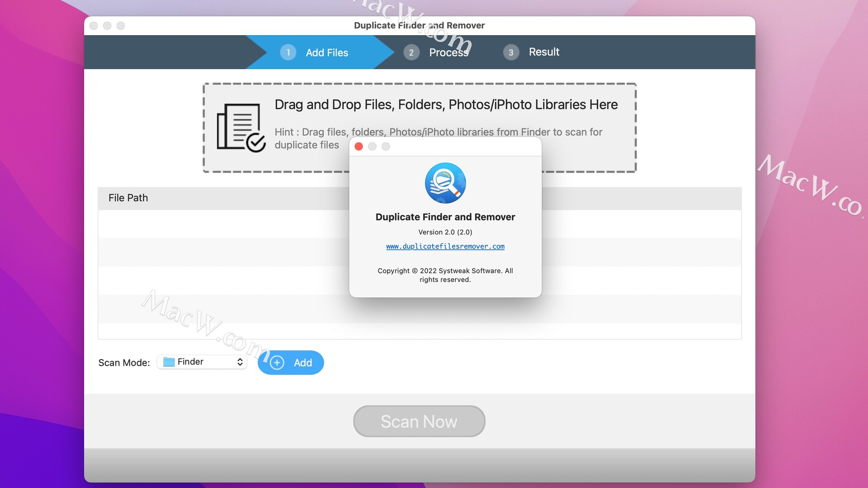The width and height of the screenshot is (868, 488).
Task: Click the document checkmark icon in drag area
Action: (x=239, y=127)
